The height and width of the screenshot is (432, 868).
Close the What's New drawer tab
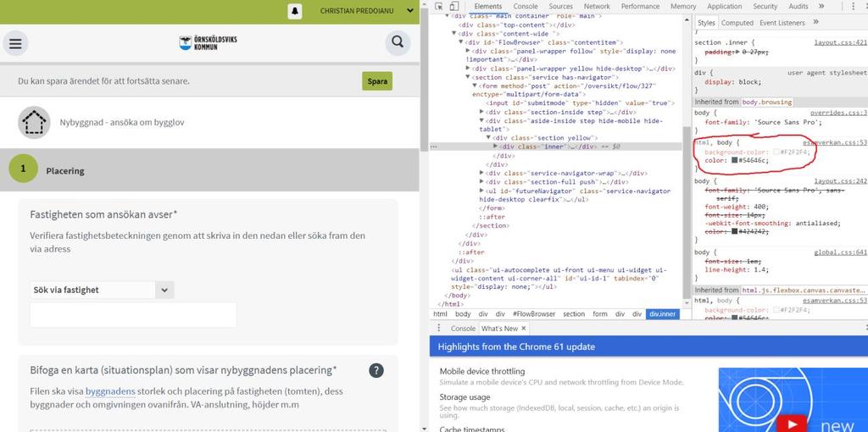(524, 328)
